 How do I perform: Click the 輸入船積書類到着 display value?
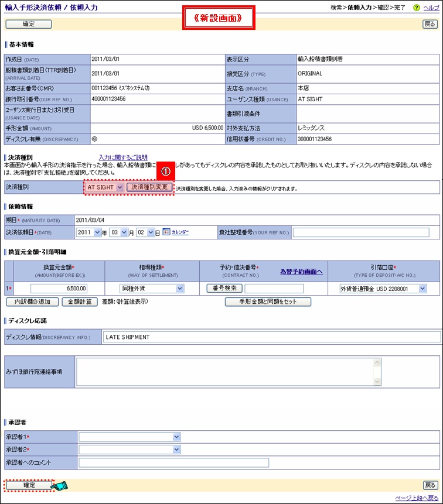[x=320, y=59]
